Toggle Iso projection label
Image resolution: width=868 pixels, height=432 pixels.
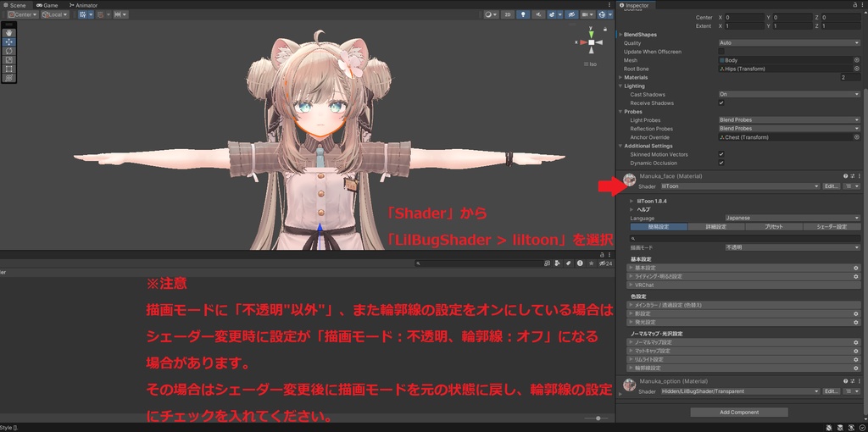coord(591,64)
